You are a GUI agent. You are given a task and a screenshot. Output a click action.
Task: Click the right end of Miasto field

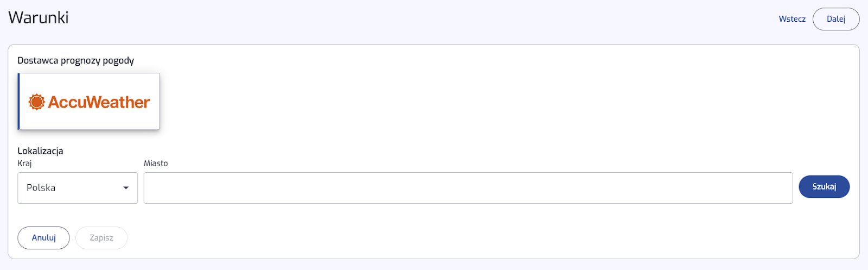tap(781, 188)
